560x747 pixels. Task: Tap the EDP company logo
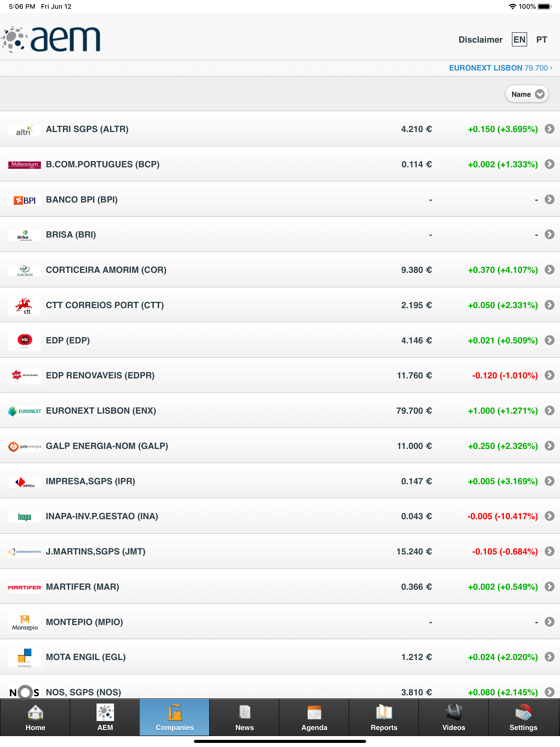click(x=24, y=340)
